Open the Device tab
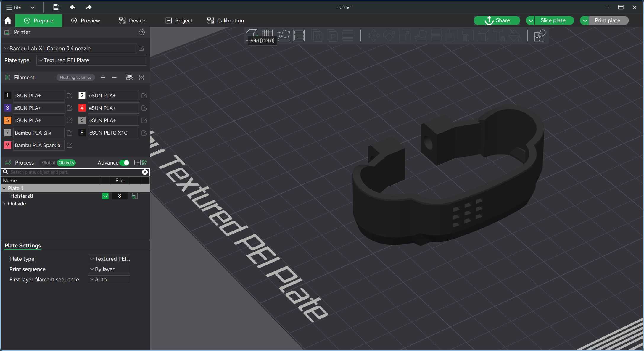Screen dimensions: 644x351 point(132,20)
